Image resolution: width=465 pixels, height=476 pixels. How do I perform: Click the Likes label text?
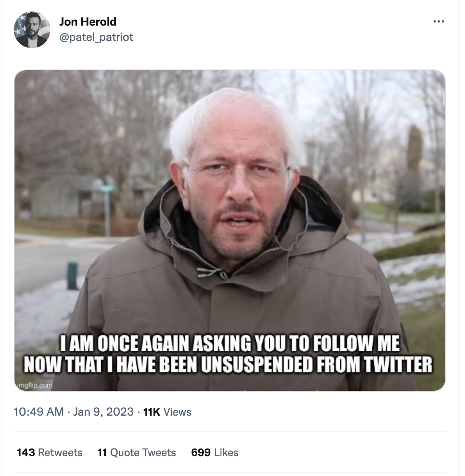pos(225,453)
